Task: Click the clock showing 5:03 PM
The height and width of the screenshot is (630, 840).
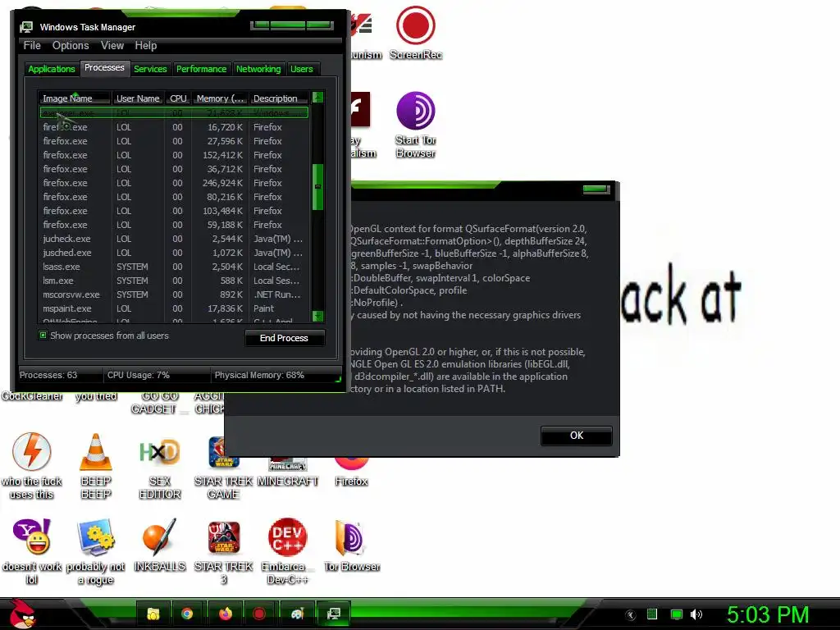Action: [767, 614]
